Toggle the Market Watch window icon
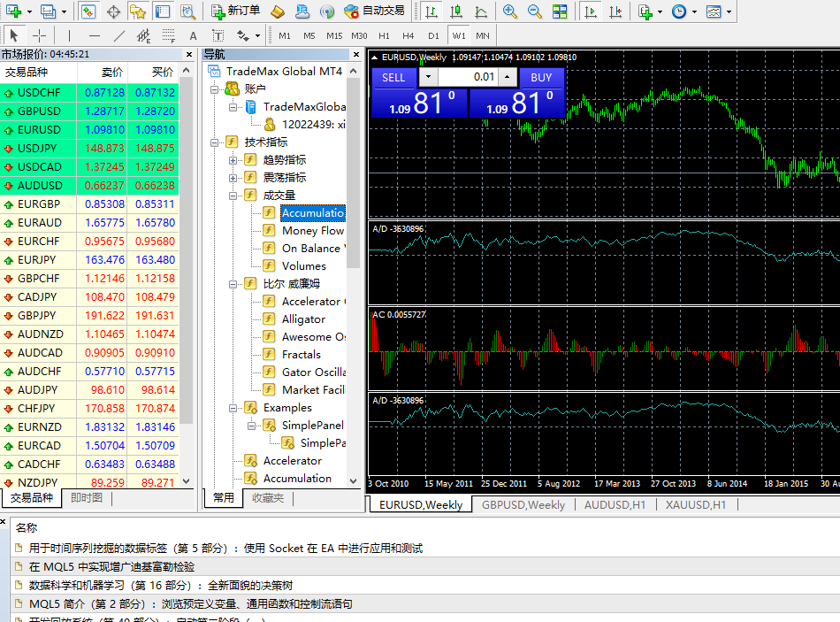The image size is (840, 622). (88, 12)
